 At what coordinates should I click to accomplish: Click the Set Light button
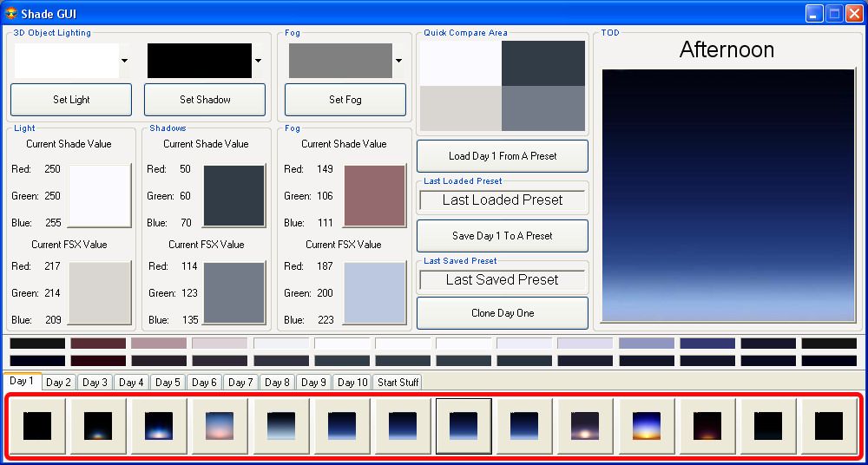(71, 100)
